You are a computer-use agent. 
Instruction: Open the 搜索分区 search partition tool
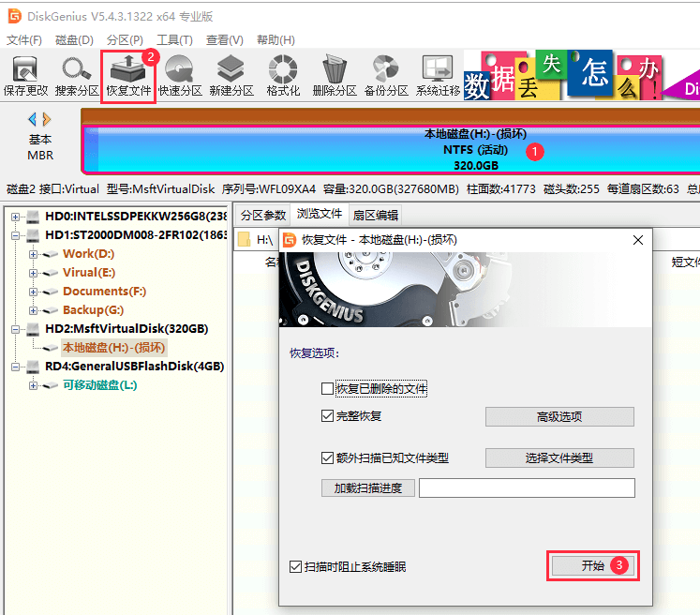(x=77, y=76)
